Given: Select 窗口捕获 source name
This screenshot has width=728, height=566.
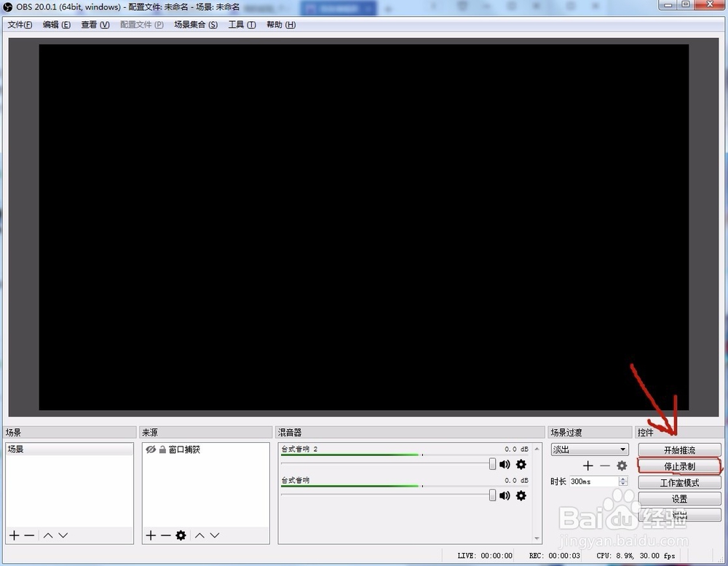Looking at the screenshot, I should tap(184, 449).
